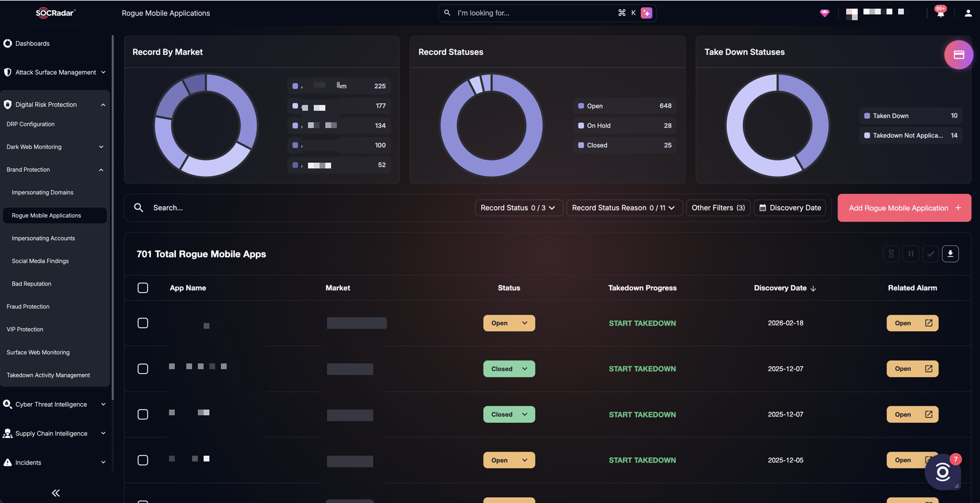Click the global search magnifier icon

(447, 13)
